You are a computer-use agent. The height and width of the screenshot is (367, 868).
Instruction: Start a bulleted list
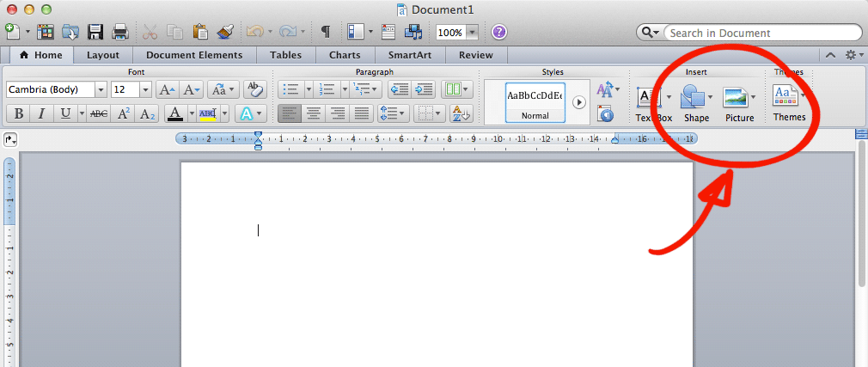(291, 89)
